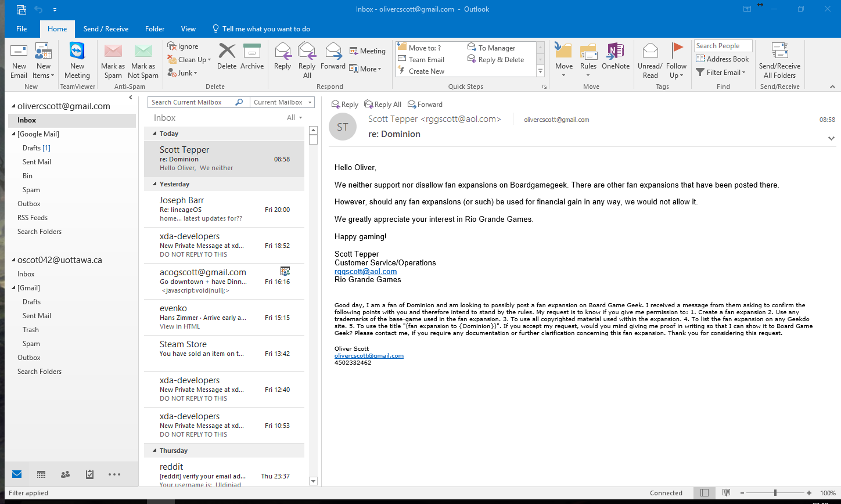Viewport: 841px width, 504px height.
Task: Collapse the Today message group
Action: 153,134
